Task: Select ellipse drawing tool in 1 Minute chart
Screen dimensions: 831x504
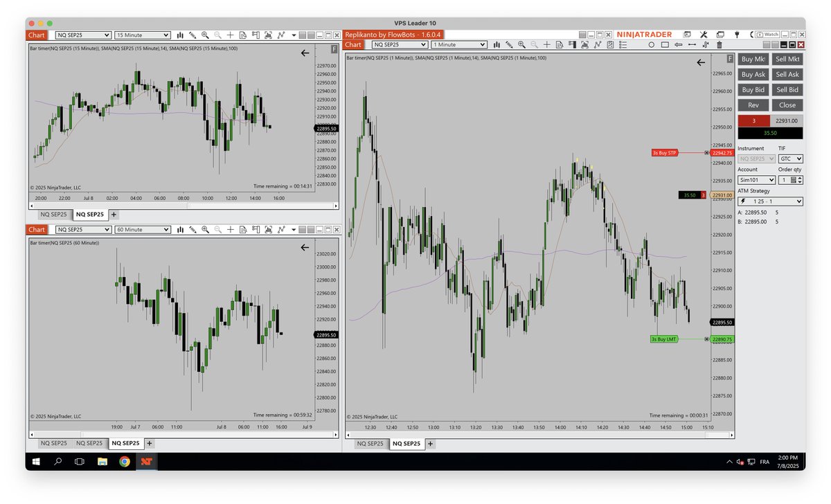Action: point(652,44)
